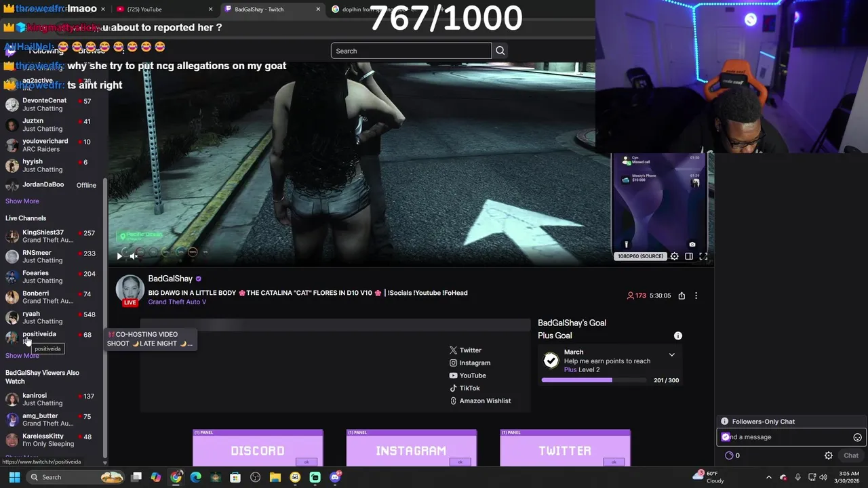Click the TWITTER panel image
868x488 pixels.
click(565, 448)
